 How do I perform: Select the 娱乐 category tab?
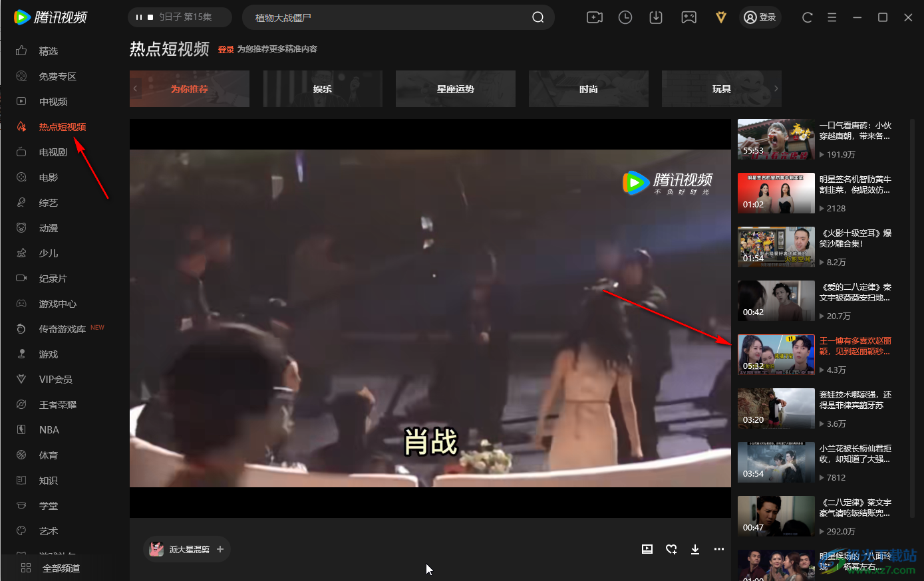click(323, 89)
